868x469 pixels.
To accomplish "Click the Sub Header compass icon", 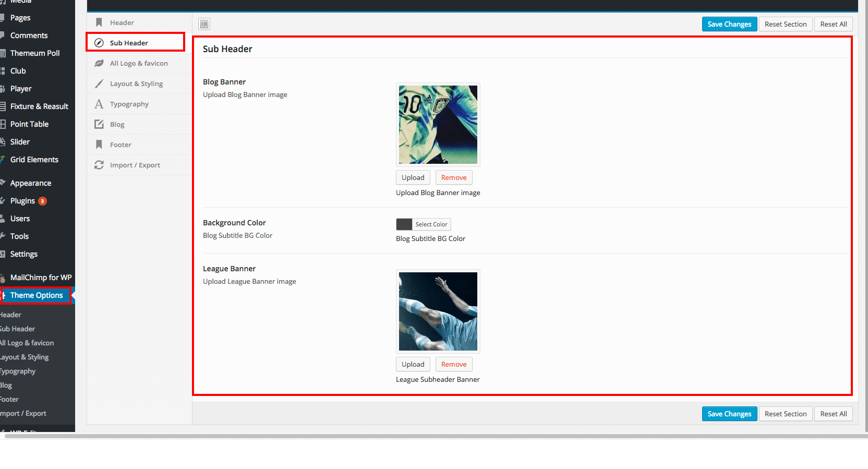I will pos(99,43).
